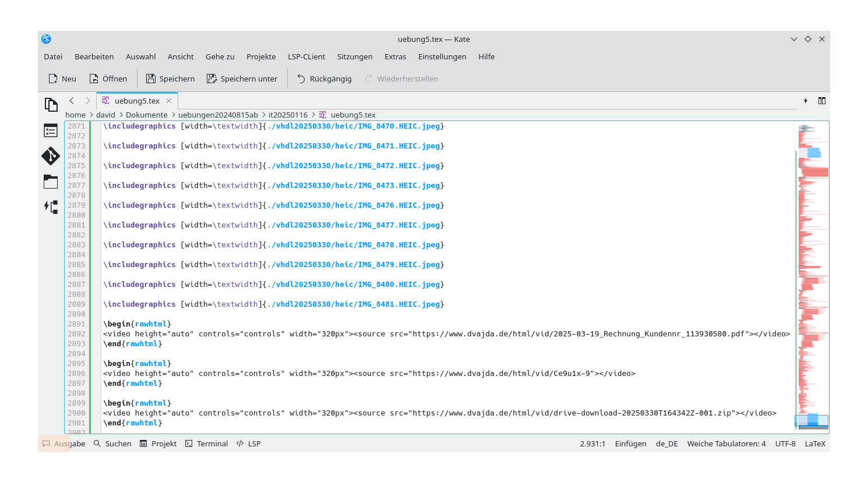Viewport: 868px width, 497px height.
Task: Open the Git version control panel
Action: (51, 156)
